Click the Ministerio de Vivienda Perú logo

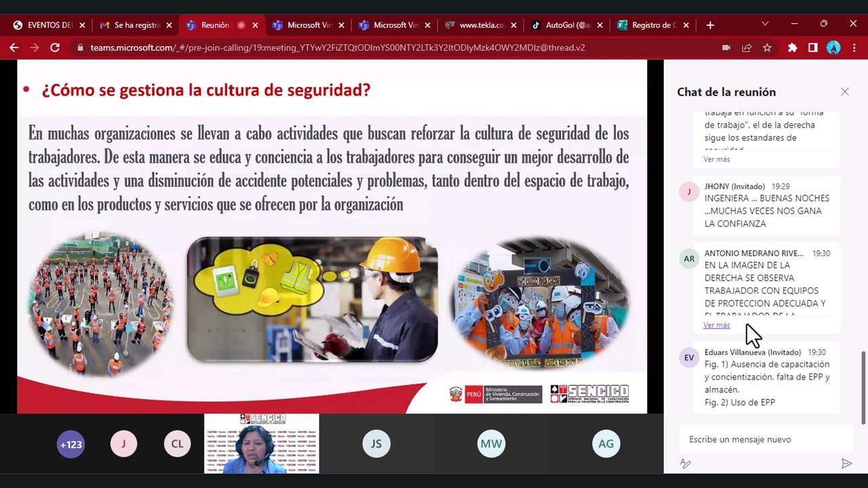[496, 394]
